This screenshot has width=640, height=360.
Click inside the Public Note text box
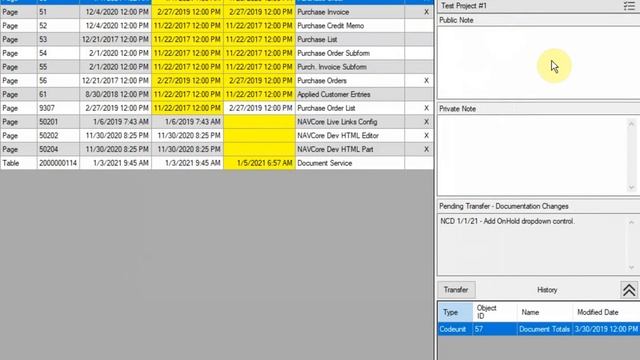click(538, 62)
